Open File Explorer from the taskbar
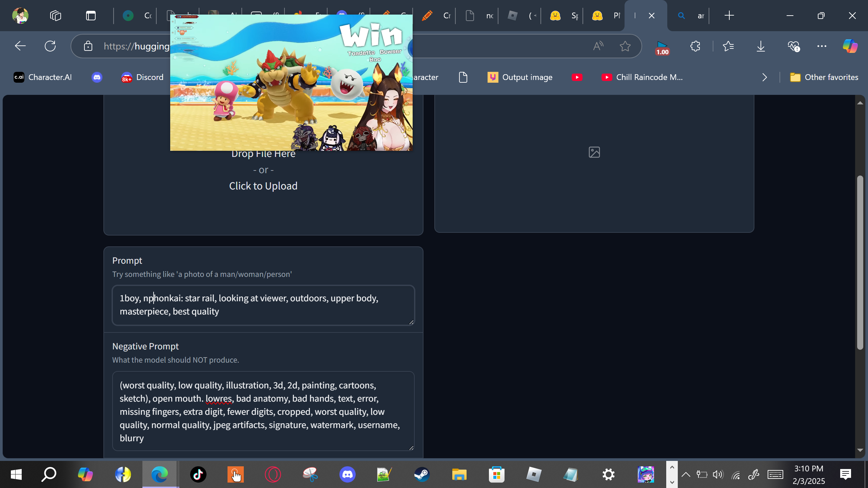Image resolution: width=868 pixels, height=488 pixels. click(459, 474)
